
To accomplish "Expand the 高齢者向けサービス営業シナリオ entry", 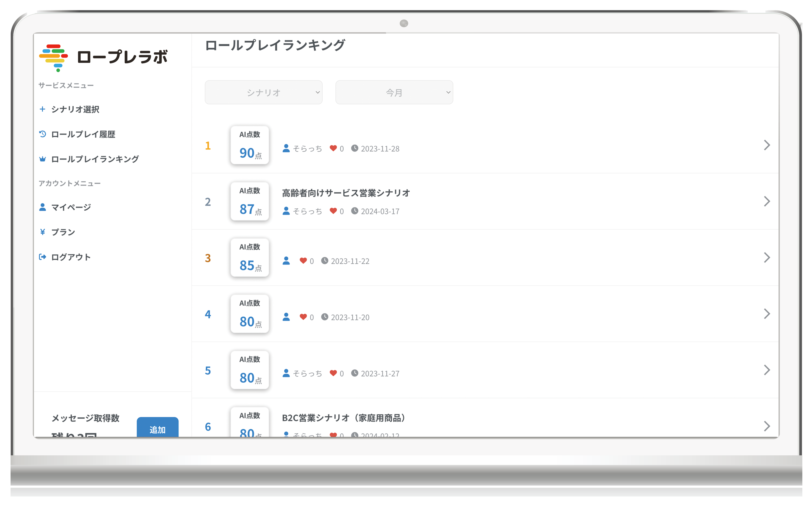I will click(767, 201).
